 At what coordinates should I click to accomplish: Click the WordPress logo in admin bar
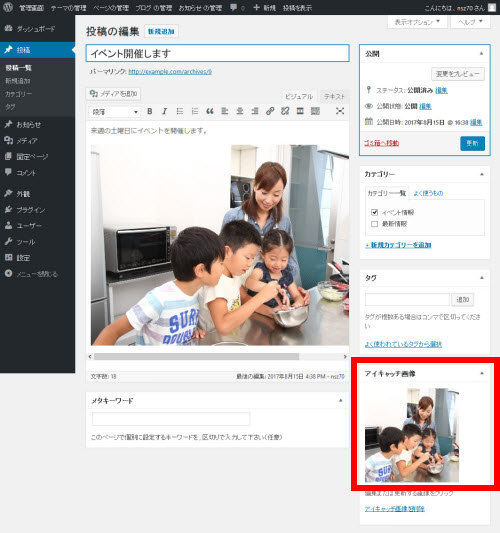7,7
